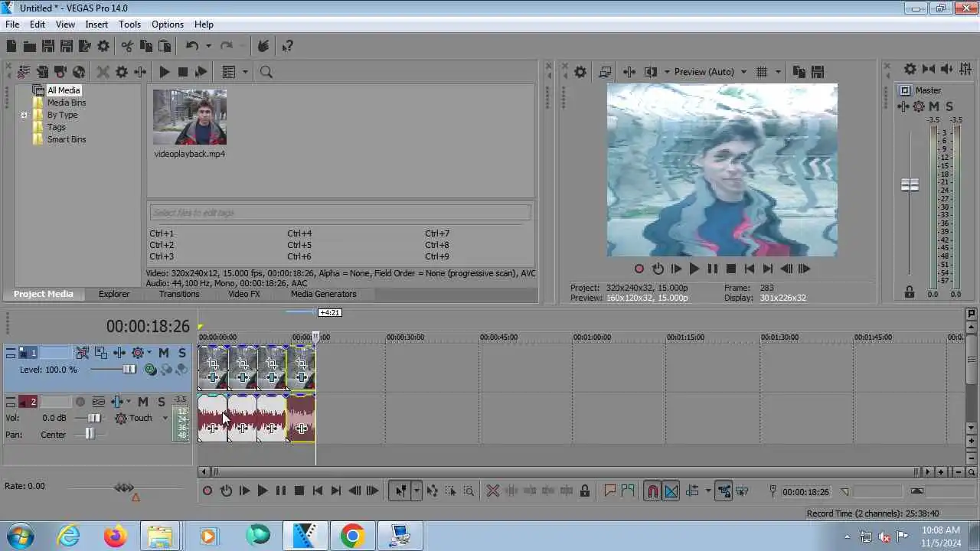980x551 pixels.
Task: Open Video Preview properties gear icon
Action: [580, 72]
